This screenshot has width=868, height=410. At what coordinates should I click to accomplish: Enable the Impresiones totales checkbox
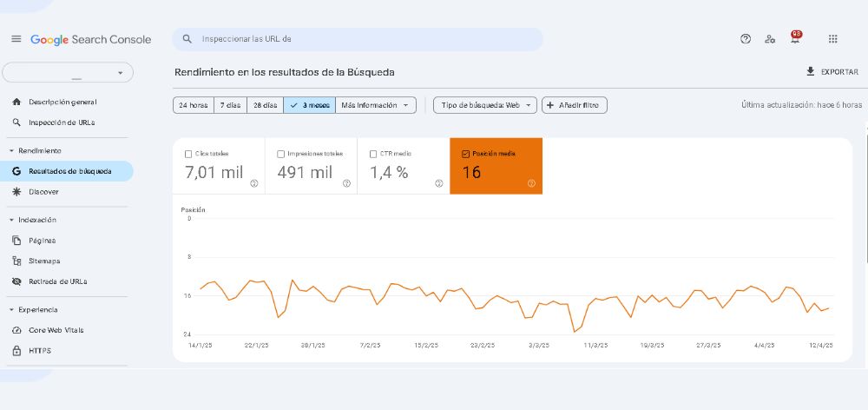[280, 154]
